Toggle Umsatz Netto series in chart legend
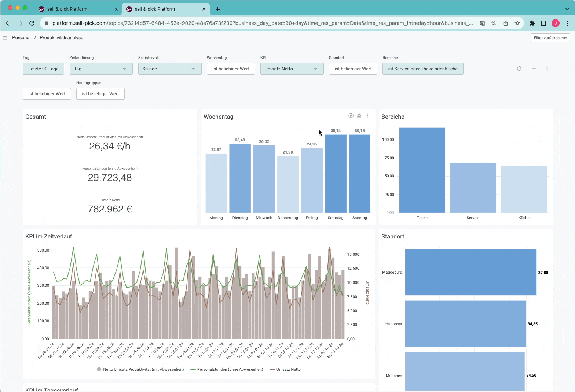Image resolution: width=575 pixels, height=392 pixels. 285,369
